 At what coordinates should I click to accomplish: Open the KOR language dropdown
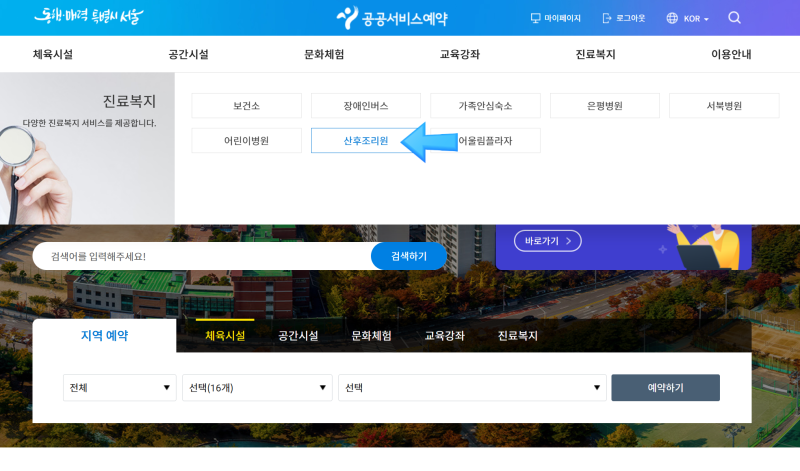(696, 19)
